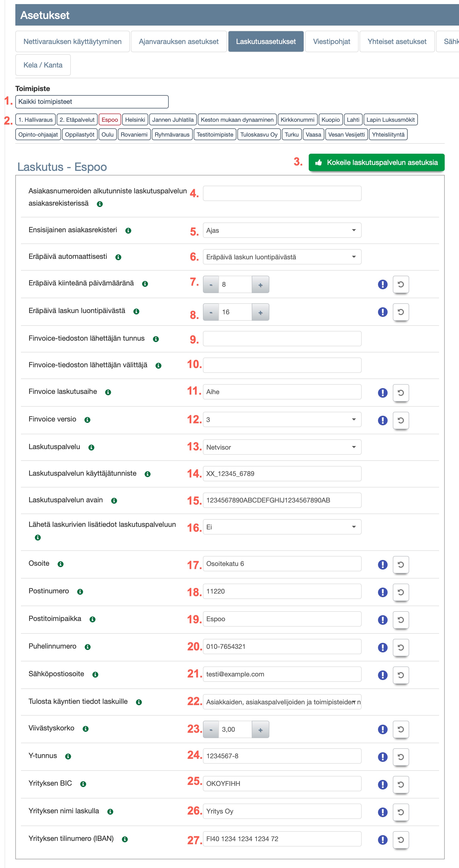Viewport: 459px width, 868px height.
Task: Select Kaikki toimipisteet button
Action: click(91, 102)
